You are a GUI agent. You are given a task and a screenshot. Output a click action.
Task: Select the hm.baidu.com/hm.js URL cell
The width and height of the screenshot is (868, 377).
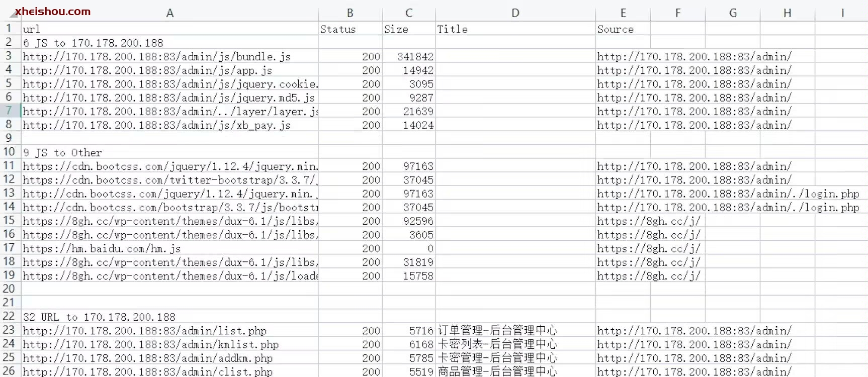coord(169,248)
